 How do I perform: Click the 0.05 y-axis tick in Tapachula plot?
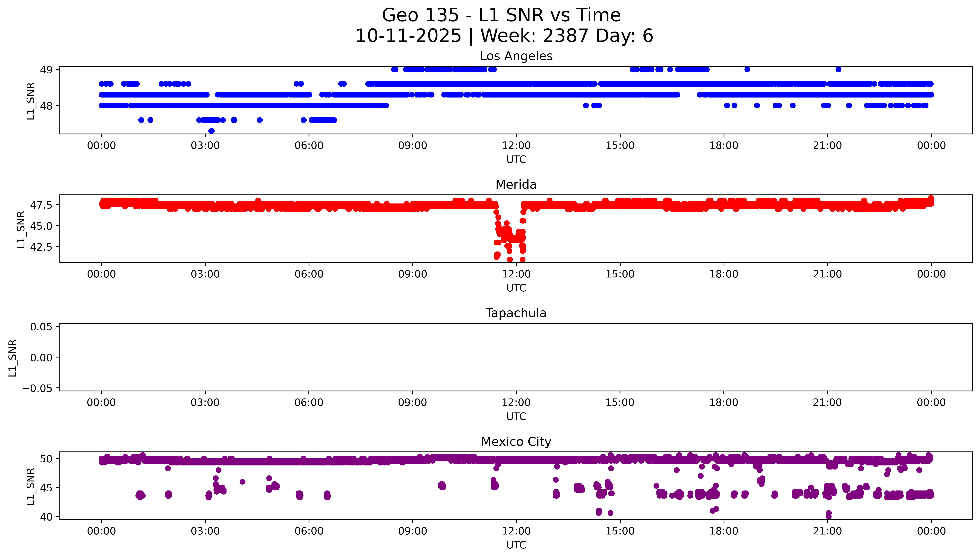41,327
